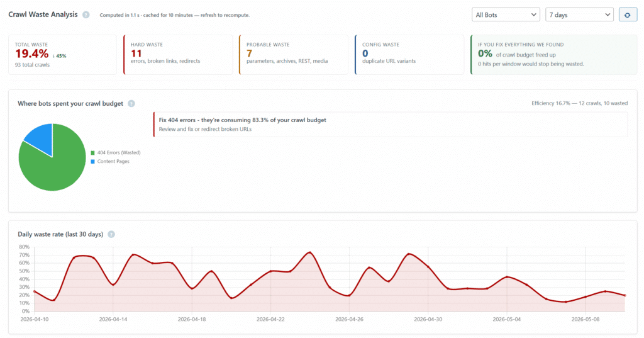This screenshot has width=644, height=338.
Task: Click the '404 Errors (Wasted)' legend label
Action: (119, 152)
